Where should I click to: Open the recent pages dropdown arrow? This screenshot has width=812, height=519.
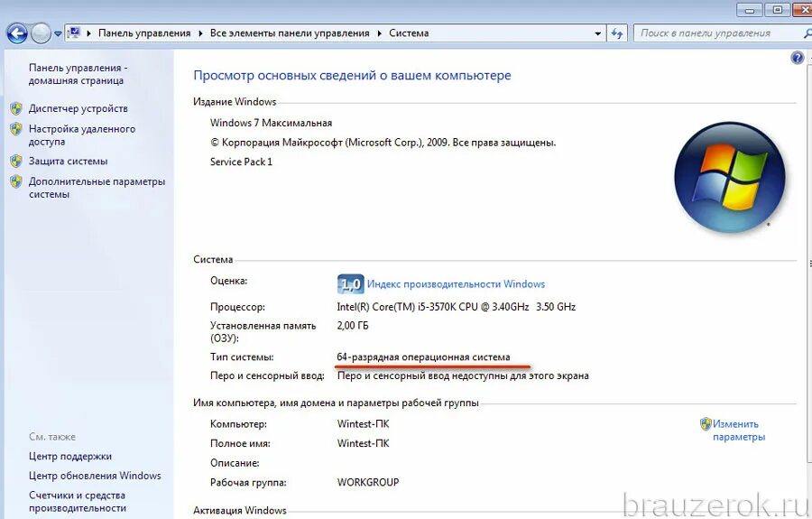(58, 34)
